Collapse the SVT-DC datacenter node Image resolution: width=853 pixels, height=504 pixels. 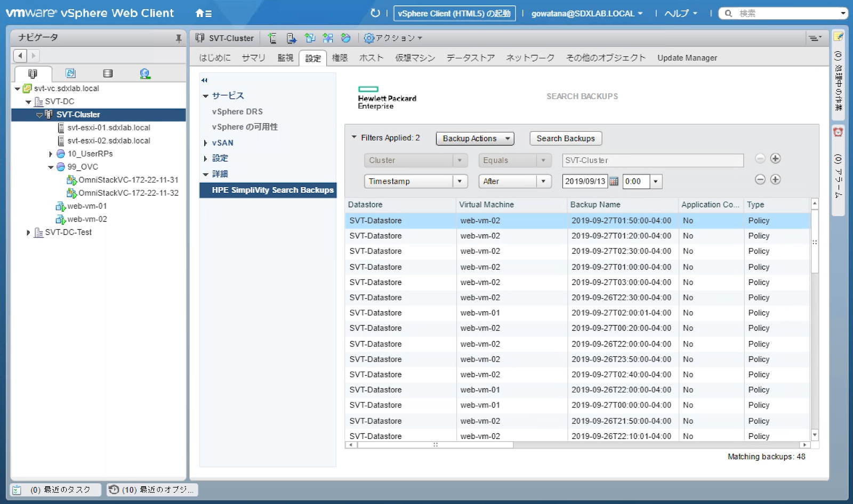pyautogui.click(x=29, y=102)
